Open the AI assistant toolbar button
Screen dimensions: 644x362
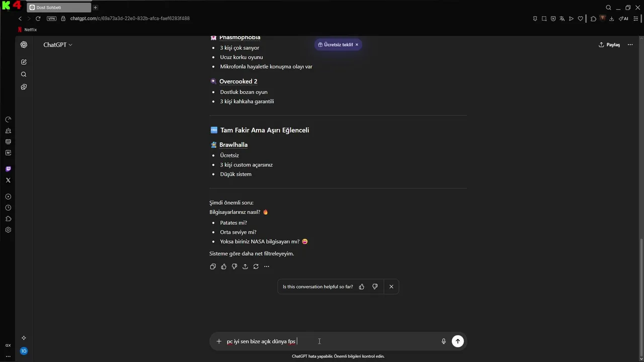pyautogui.click(x=623, y=19)
